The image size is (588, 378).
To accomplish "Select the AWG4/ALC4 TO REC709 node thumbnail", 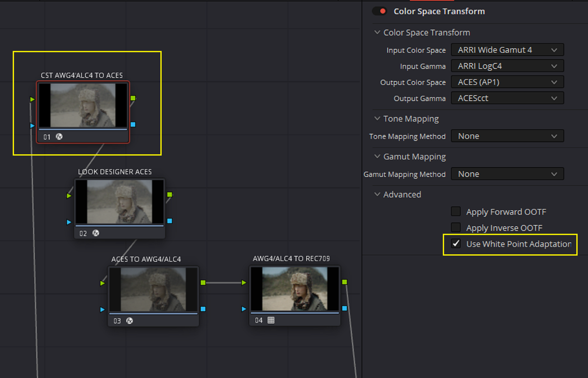I will click(294, 289).
